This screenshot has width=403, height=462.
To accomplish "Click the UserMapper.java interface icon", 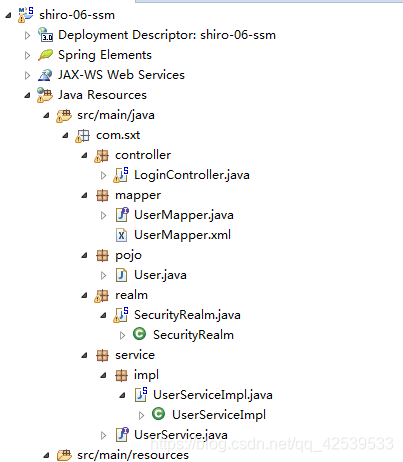I will coord(122,215).
